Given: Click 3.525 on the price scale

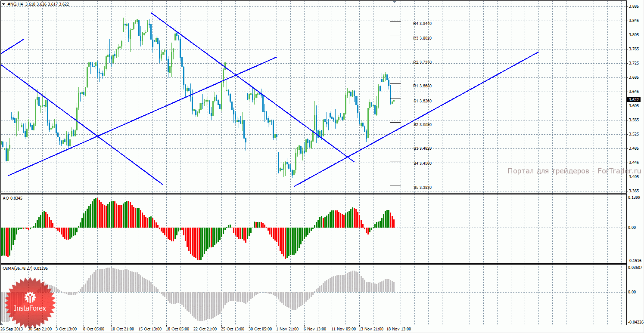Looking at the screenshot, I should (635, 134).
